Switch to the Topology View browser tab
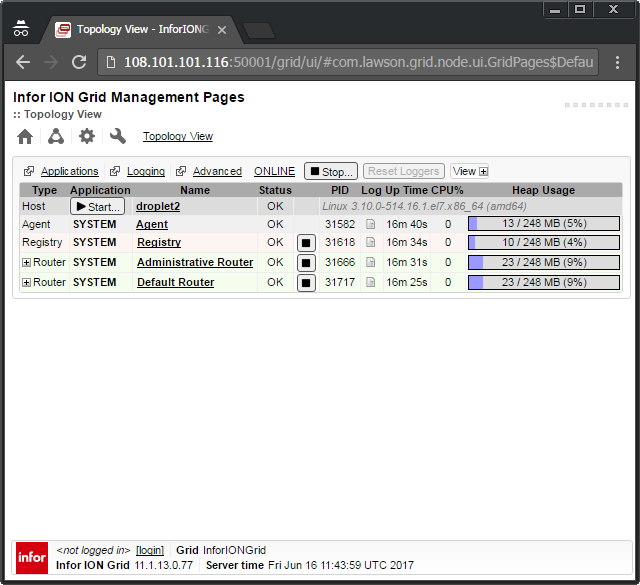640x585 pixels. [140, 30]
